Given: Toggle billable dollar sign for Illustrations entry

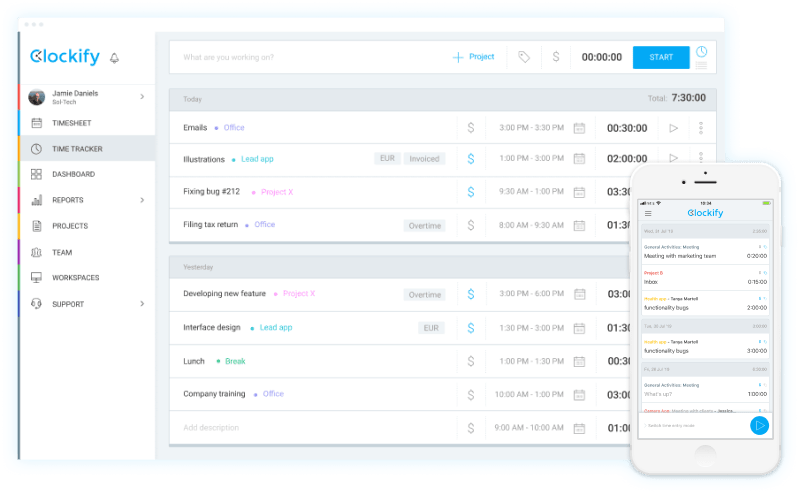Looking at the screenshot, I should click(x=471, y=159).
